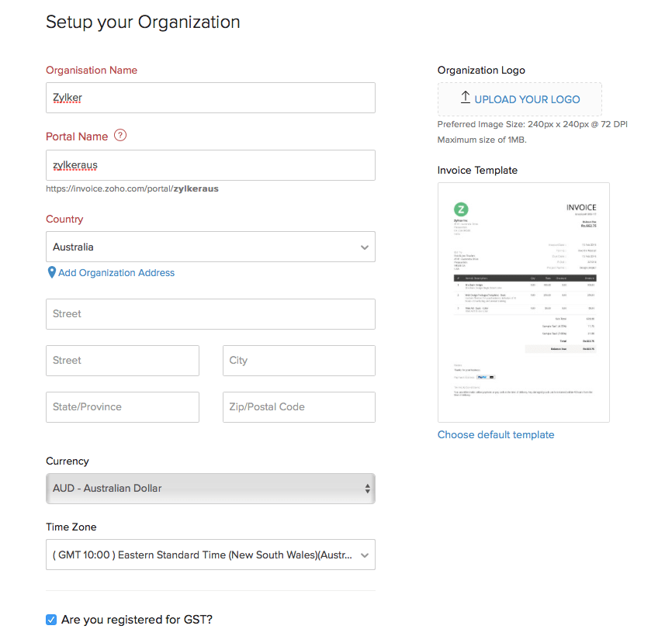This screenshot has width=672, height=636.
Task: Open the Country dropdown showing Australia
Action: (x=210, y=247)
